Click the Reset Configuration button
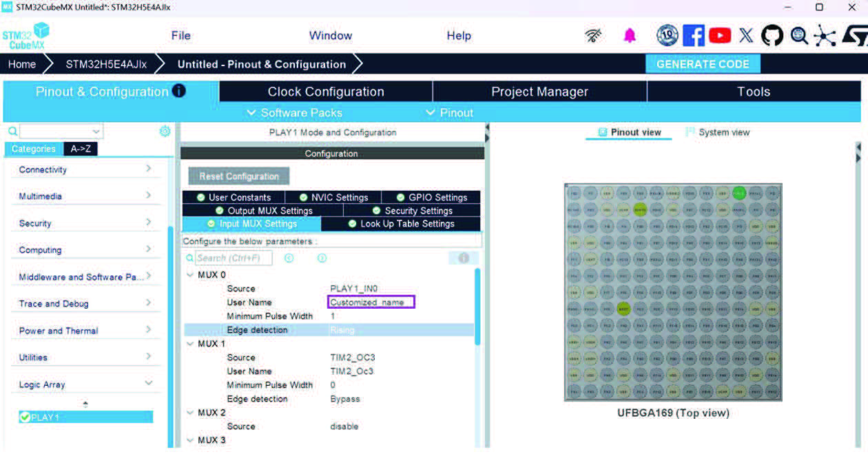Screen dimensions: 868x454 click(239, 176)
